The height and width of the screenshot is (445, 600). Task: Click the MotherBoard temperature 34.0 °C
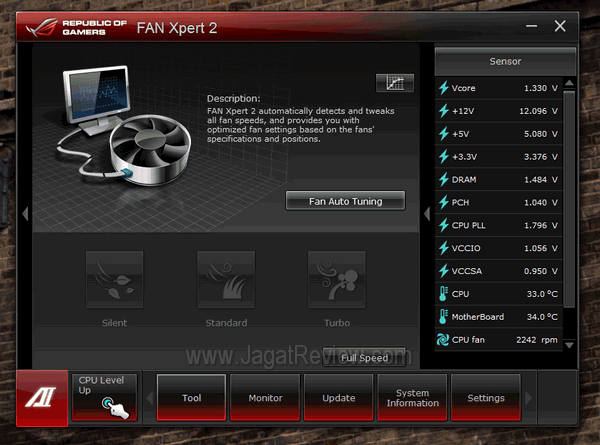542,317
